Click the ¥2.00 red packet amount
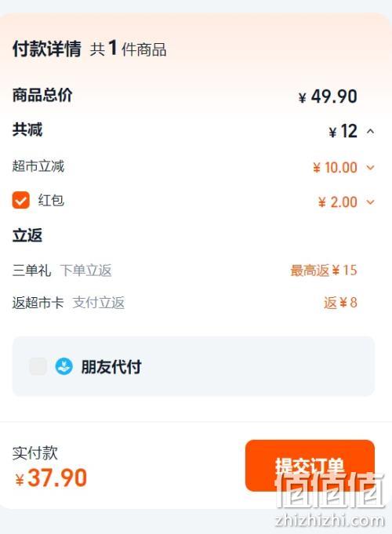Viewport: 392px width, 534px height. [337, 202]
